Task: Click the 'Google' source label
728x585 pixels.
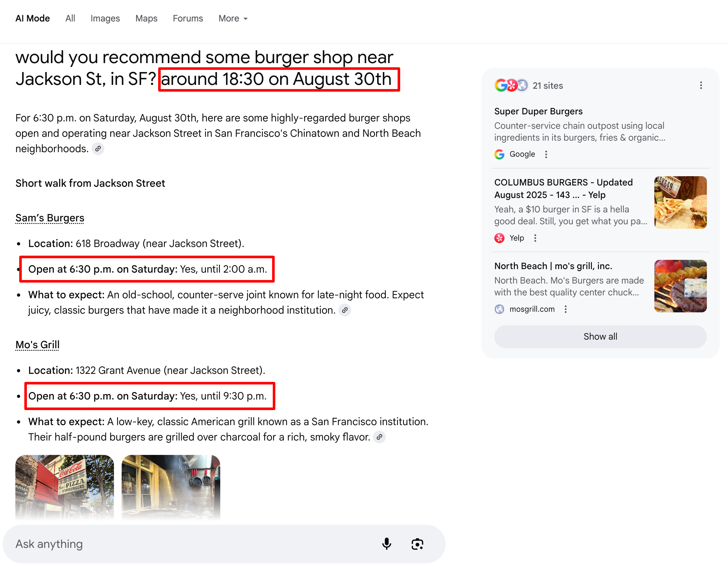Action: point(522,154)
